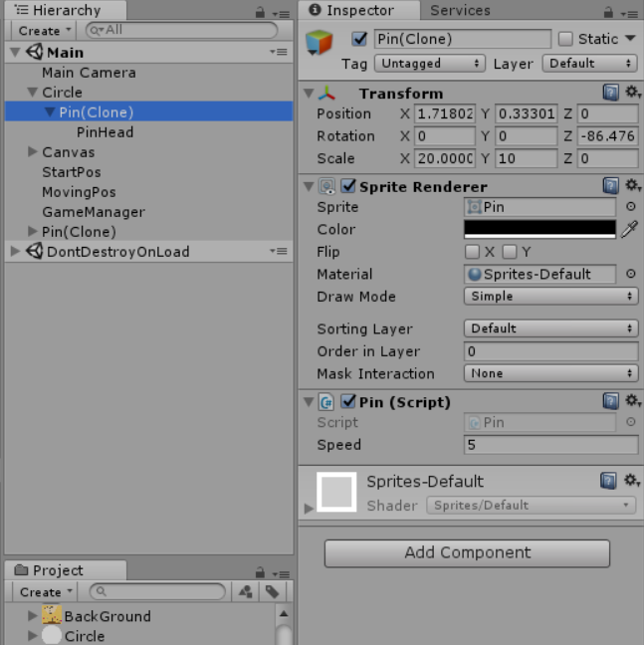The height and width of the screenshot is (645, 644).
Task: Open Pin (Script) gear settings menu
Action: (x=632, y=401)
